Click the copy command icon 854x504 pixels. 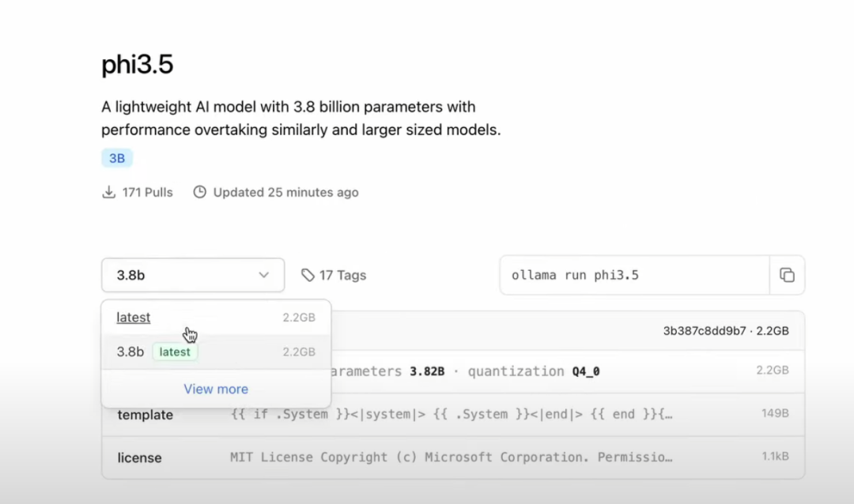click(x=787, y=275)
